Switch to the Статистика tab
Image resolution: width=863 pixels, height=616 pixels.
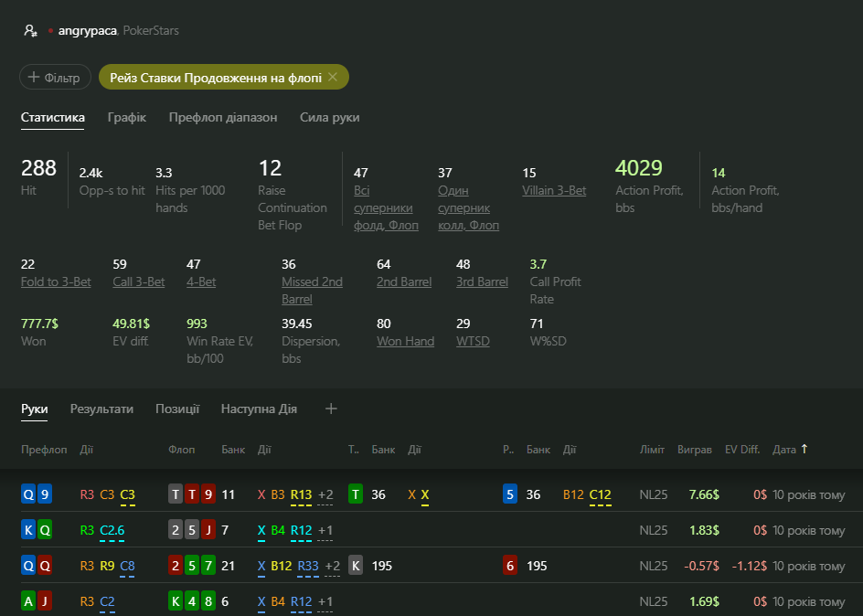tap(53, 117)
